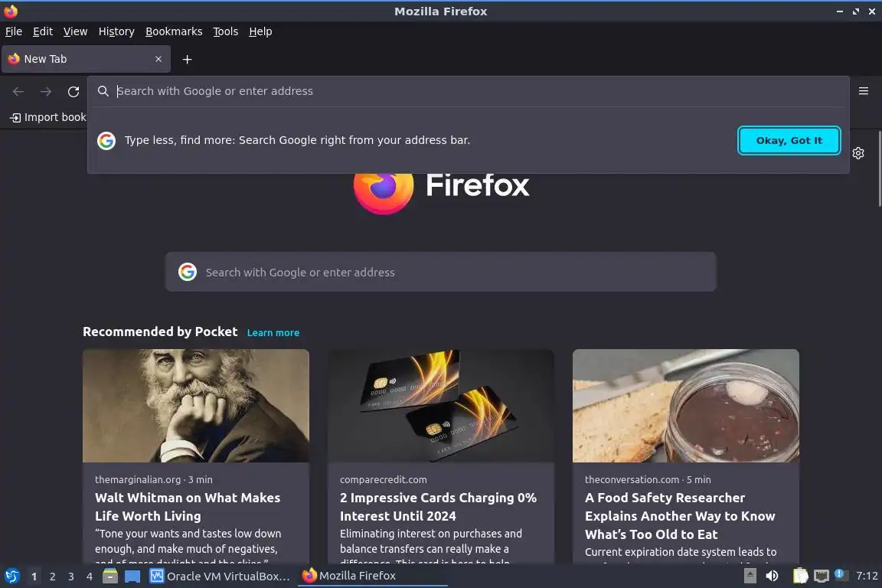
Task: Focus the page's Google search box
Action: [440, 272]
